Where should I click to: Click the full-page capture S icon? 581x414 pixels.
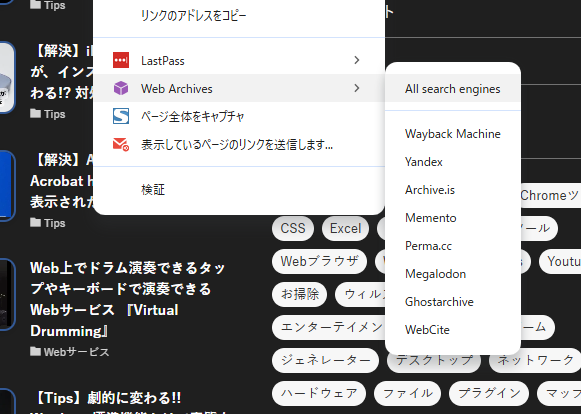pyautogui.click(x=121, y=116)
